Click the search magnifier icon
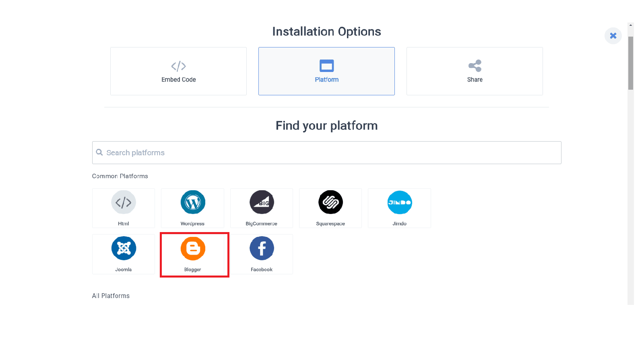This screenshot has width=644, height=362. [99, 152]
